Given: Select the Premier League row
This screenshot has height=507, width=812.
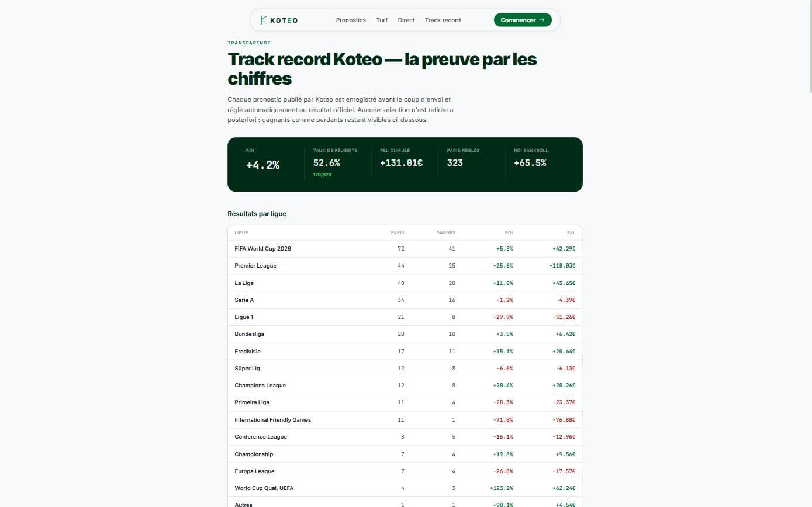Looking at the screenshot, I should (x=405, y=266).
